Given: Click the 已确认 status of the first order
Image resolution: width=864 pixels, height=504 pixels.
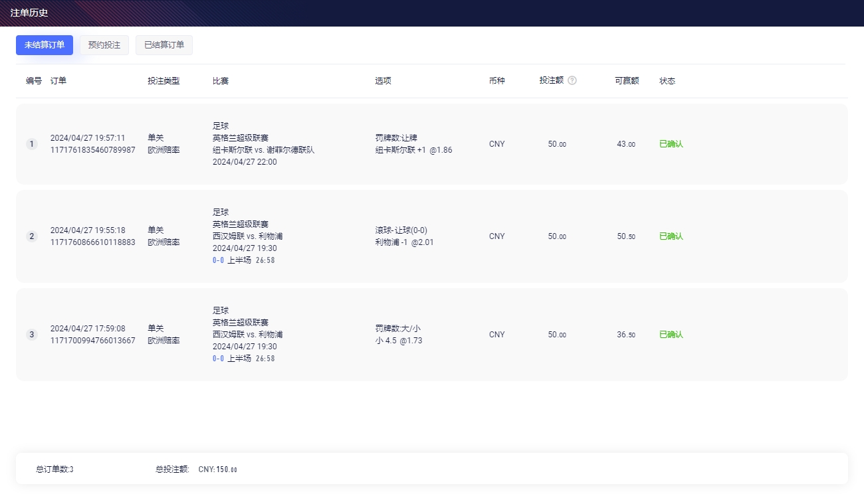Looking at the screenshot, I should pos(671,144).
